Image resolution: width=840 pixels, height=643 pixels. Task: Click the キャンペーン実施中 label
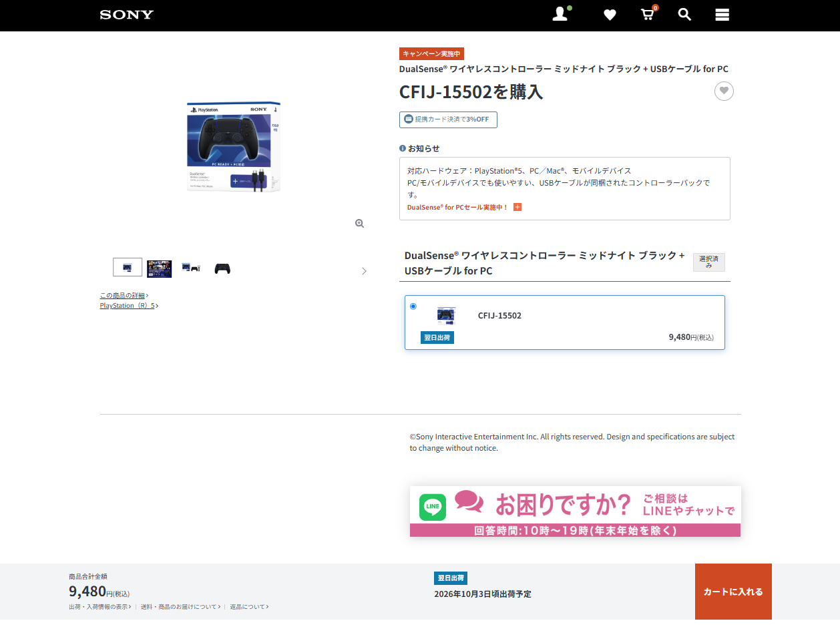pyautogui.click(x=431, y=54)
